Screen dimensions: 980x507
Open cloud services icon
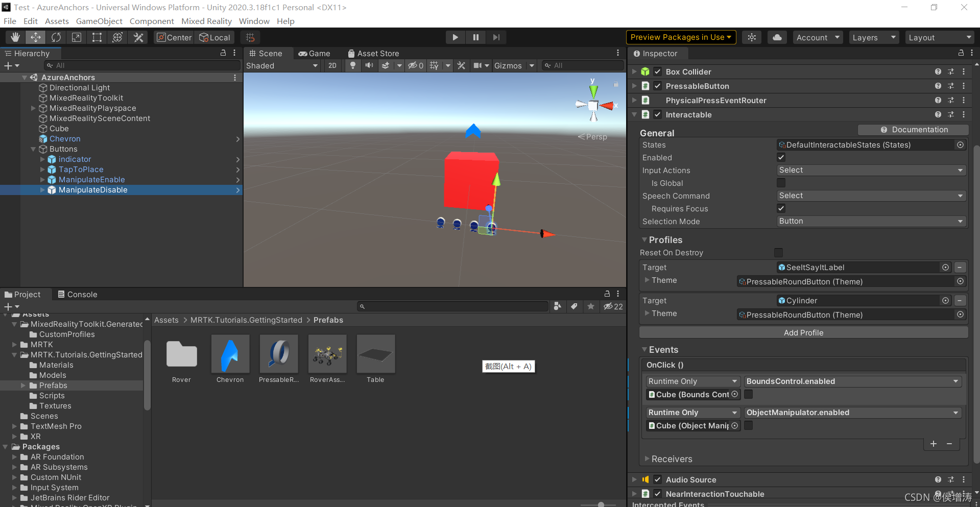point(777,37)
